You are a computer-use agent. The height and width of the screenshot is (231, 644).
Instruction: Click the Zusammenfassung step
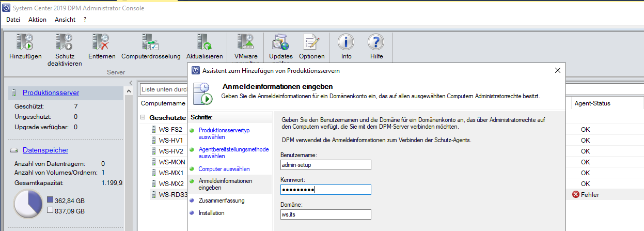222,201
